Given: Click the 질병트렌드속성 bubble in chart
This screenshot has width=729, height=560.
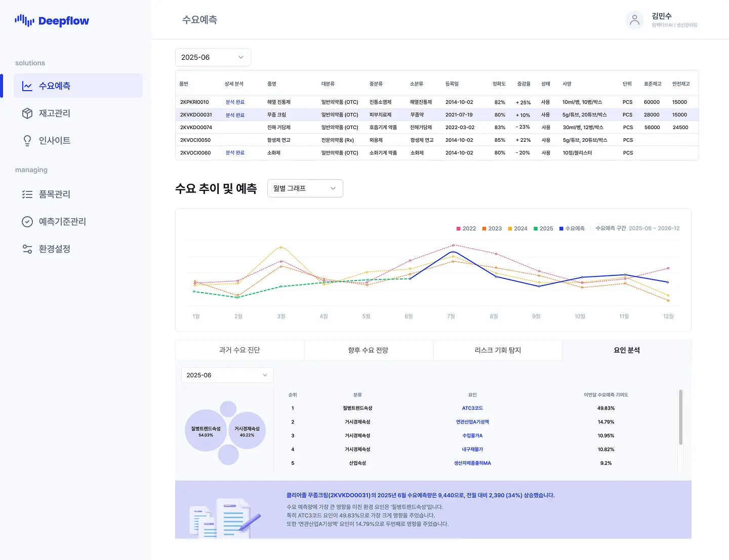Looking at the screenshot, I should [206, 431].
